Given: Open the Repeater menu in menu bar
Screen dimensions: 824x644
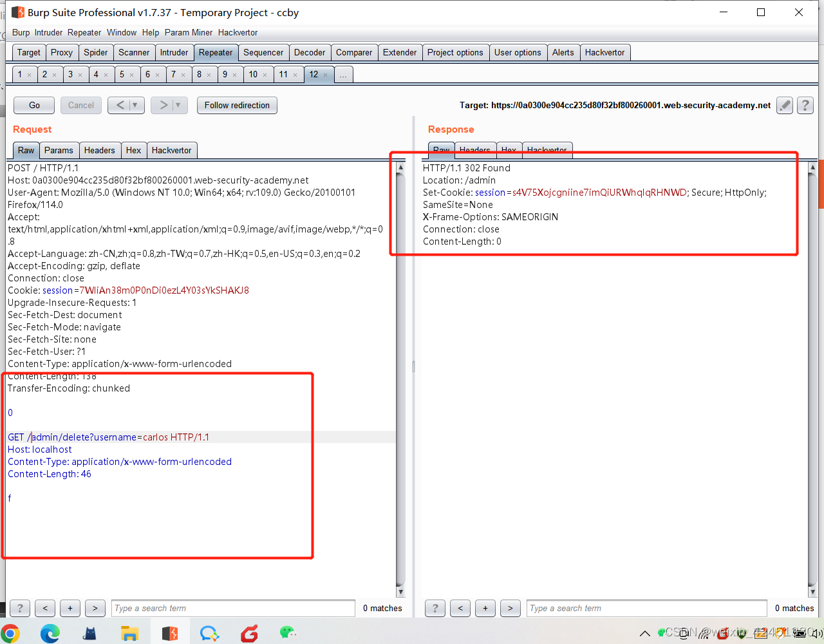Looking at the screenshot, I should (x=84, y=32).
